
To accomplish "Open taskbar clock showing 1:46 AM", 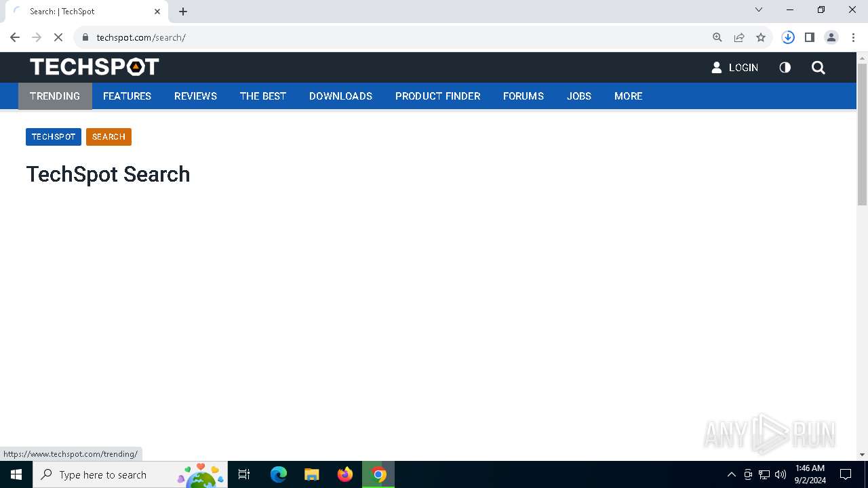I will coord(810,474).
